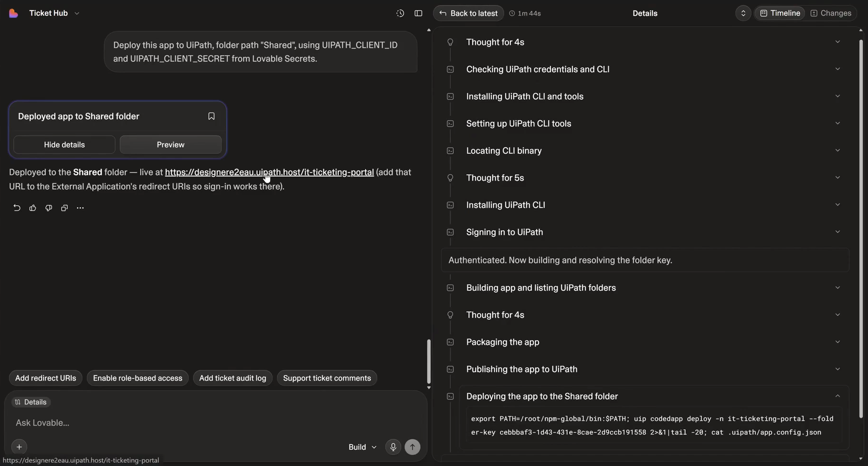
Task: Expand Checking UiPath credentials and CLI
Action: tap(837, 69)
